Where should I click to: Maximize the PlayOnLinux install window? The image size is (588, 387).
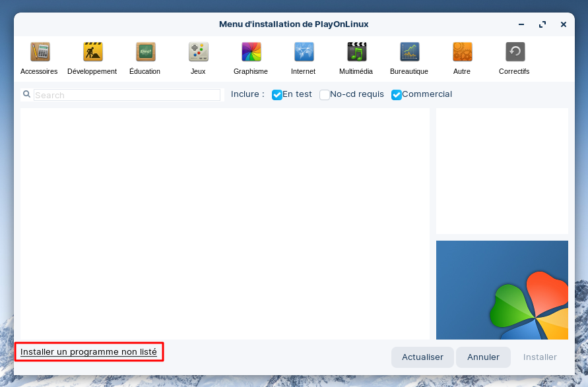(542, 24)
